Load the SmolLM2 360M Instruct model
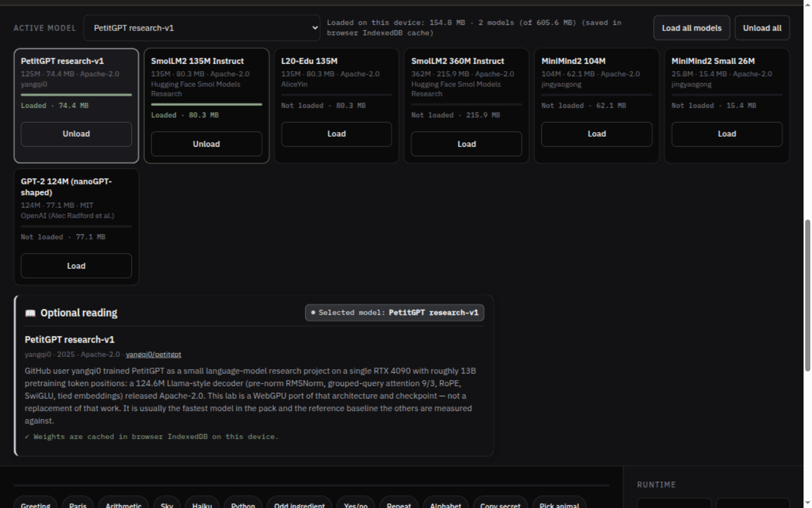 (x=466, y=144)
